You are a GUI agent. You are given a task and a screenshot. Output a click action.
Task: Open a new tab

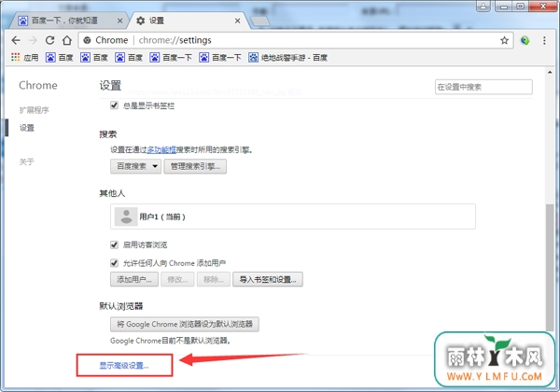pos(260,21)
